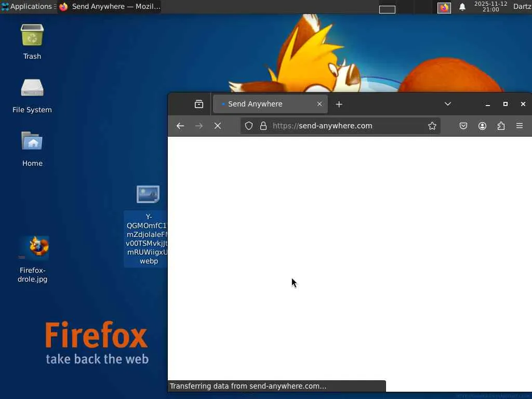
Task: Click the notification bell in panel
Action: [462, 7]
